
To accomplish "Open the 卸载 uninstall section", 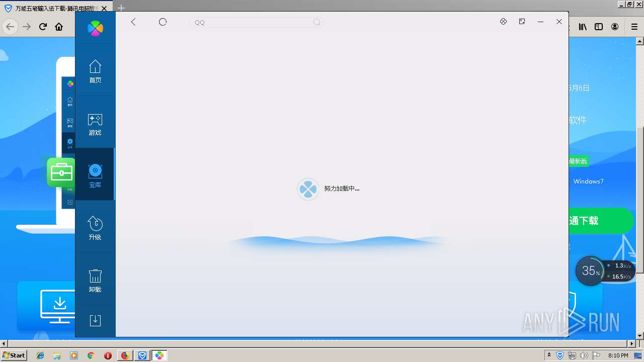I will [95, 281].
